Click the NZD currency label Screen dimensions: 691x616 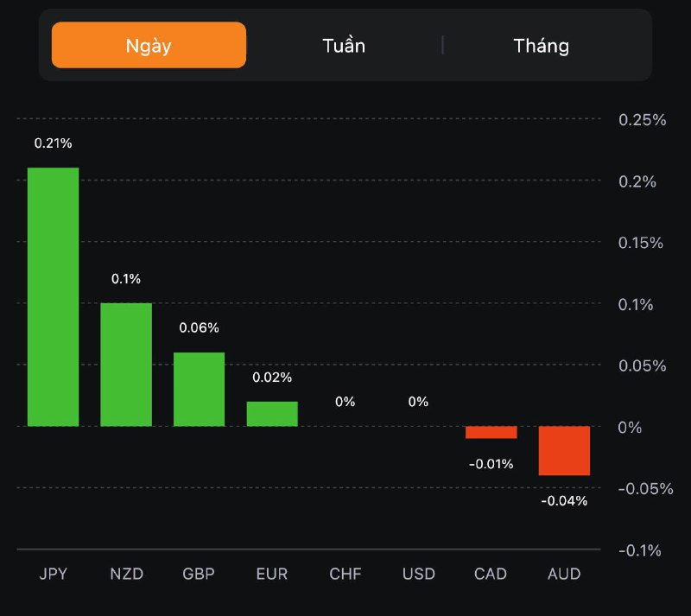pos(126,574)
